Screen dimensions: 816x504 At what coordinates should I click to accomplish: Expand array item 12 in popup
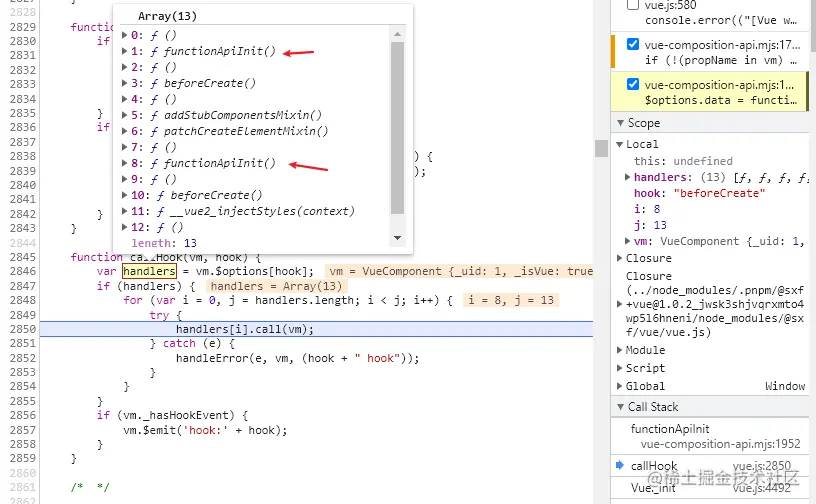[124, 228]
